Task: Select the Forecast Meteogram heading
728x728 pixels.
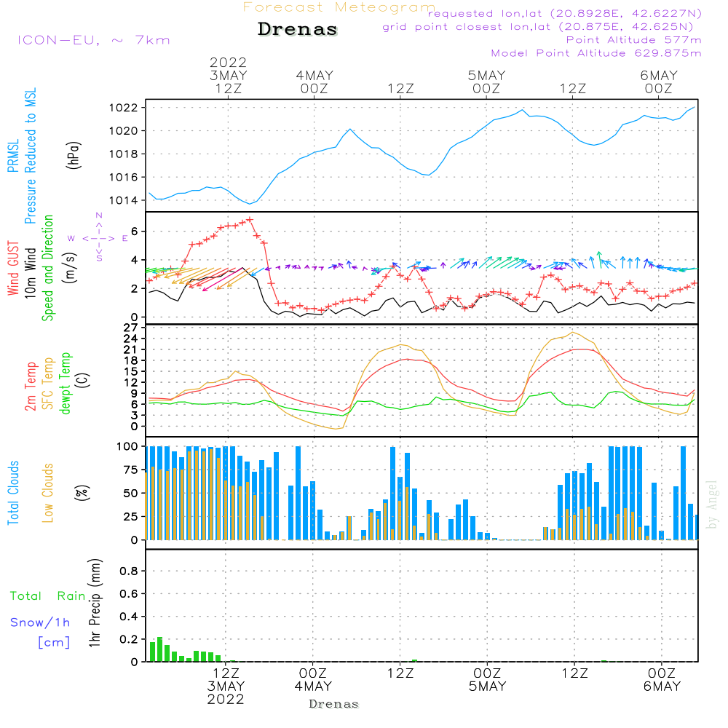Action: (339, 7)
